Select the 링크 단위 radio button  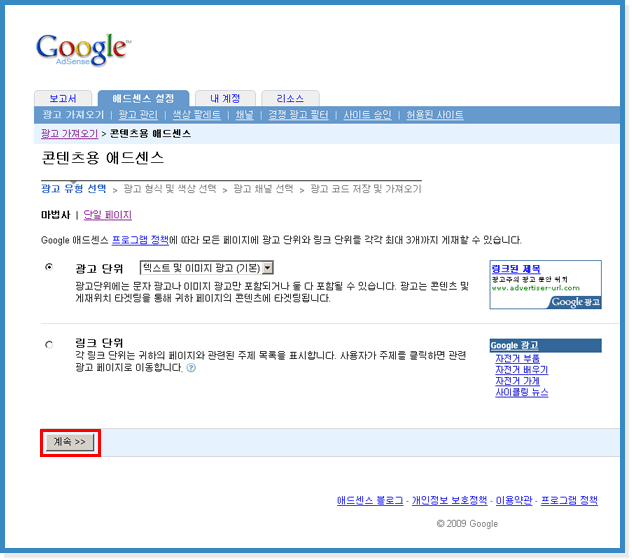pos(49,345)
